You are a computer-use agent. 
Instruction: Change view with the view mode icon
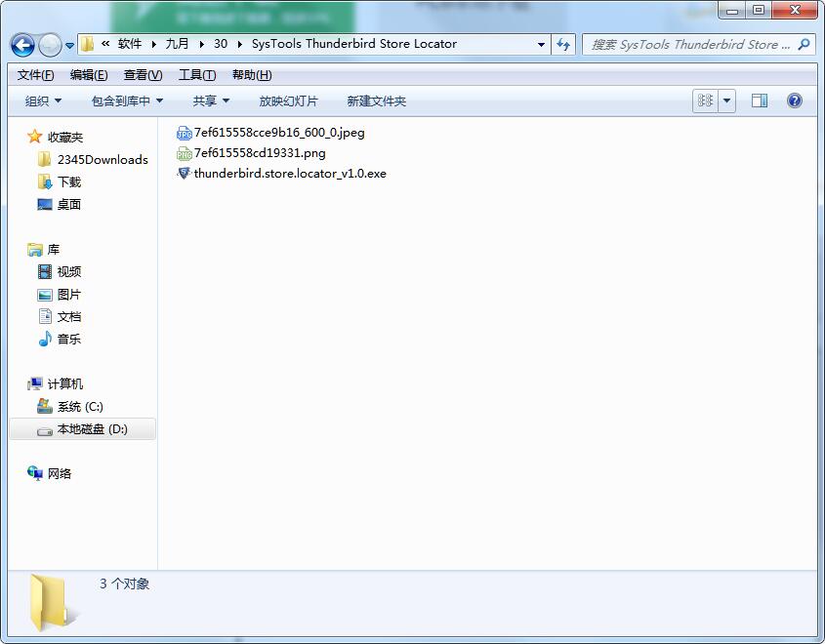[x=705, y=101]
